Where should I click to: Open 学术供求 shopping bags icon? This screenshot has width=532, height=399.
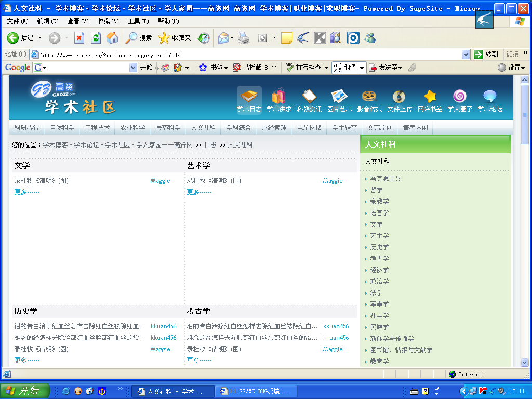279,100
